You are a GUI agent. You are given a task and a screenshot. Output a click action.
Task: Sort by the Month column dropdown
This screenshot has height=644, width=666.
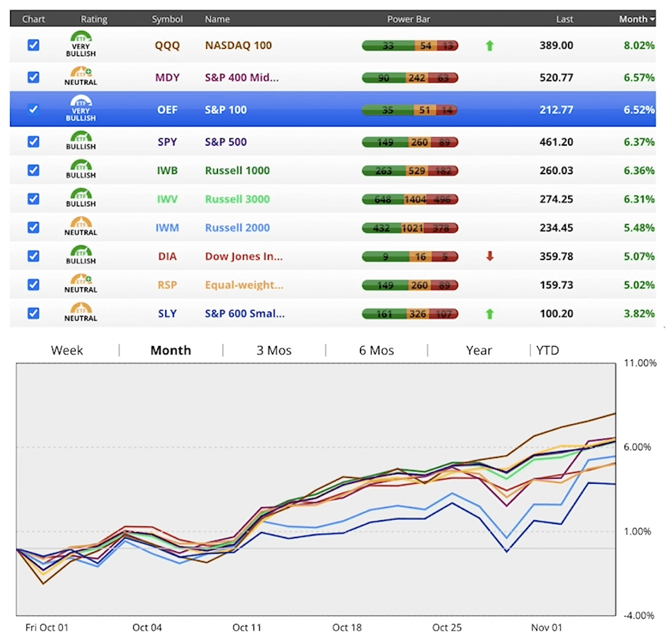click(x=637, y=19)
